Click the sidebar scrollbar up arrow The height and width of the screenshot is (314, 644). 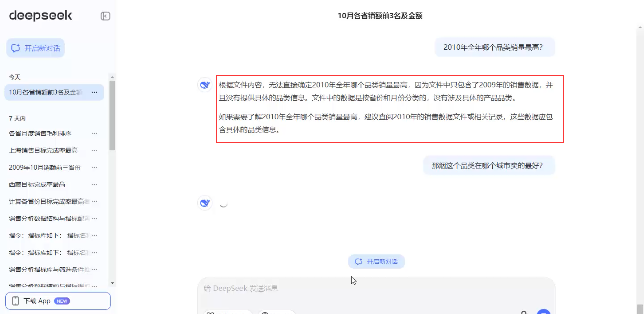(x=112, y=77)
